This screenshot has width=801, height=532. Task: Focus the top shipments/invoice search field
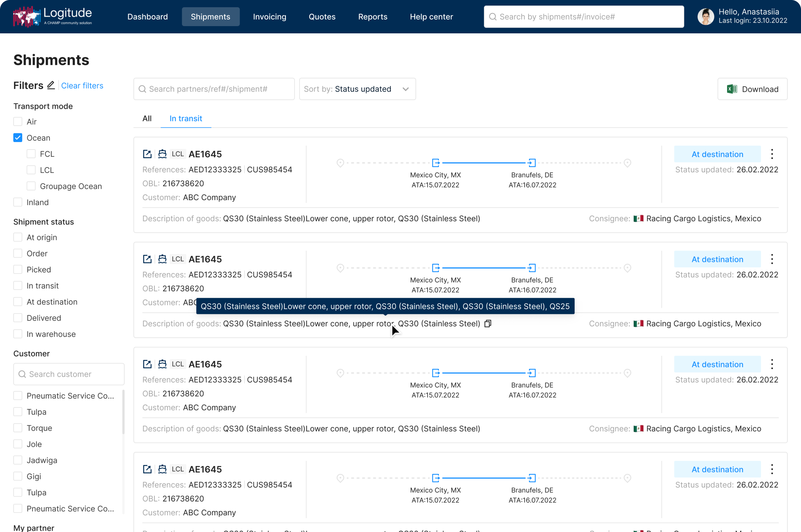tap(584, 17)
